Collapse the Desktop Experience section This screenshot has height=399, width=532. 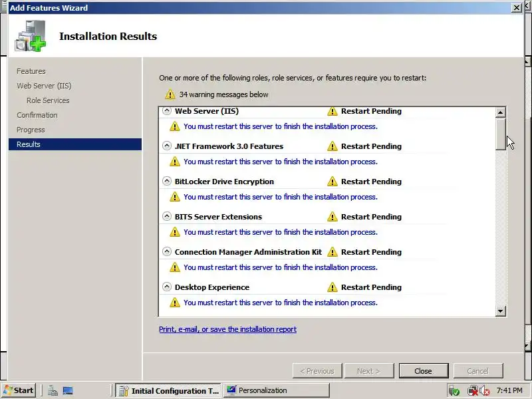click(x=167, y=287)
